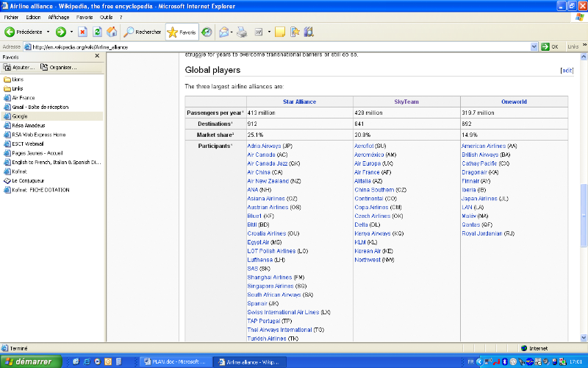Open the Outils menu
Viewport: 588px width, 368px height.
click(107, 16)
